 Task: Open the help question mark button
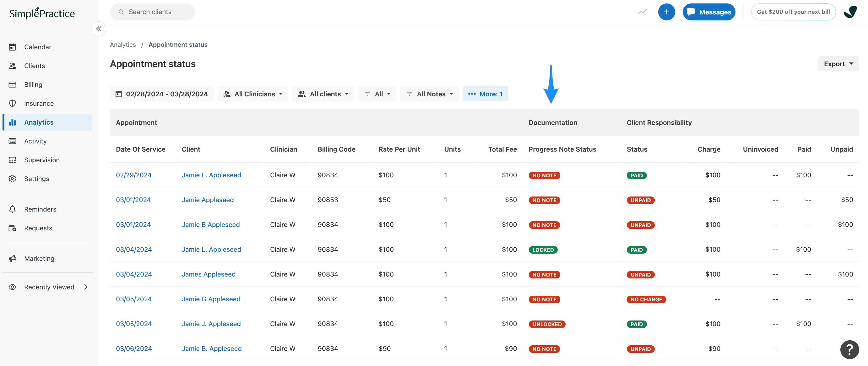tap(849, 349)
